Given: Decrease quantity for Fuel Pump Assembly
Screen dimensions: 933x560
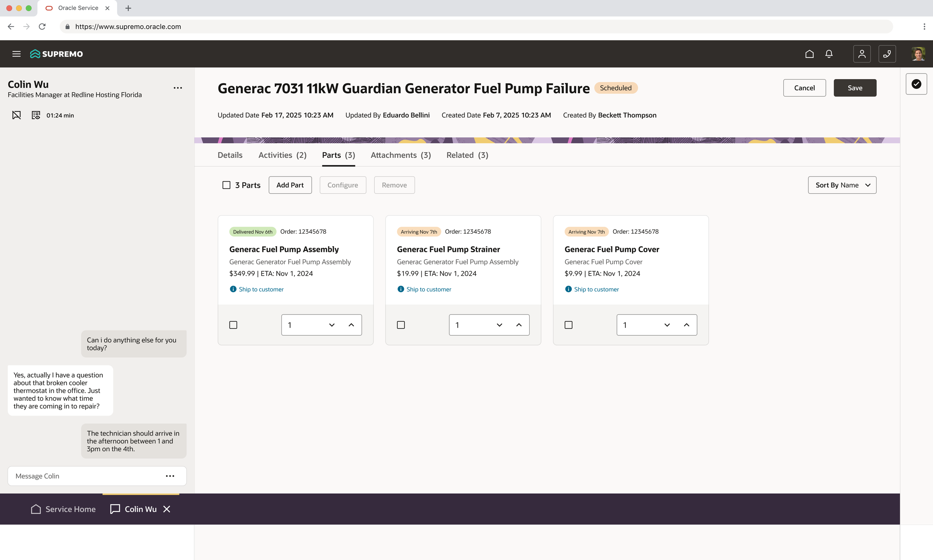Looking at the screenshot, I should click(332, 325).
